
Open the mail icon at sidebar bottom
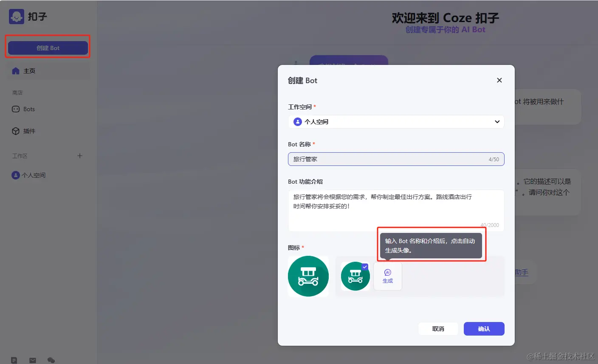point(33,360)
